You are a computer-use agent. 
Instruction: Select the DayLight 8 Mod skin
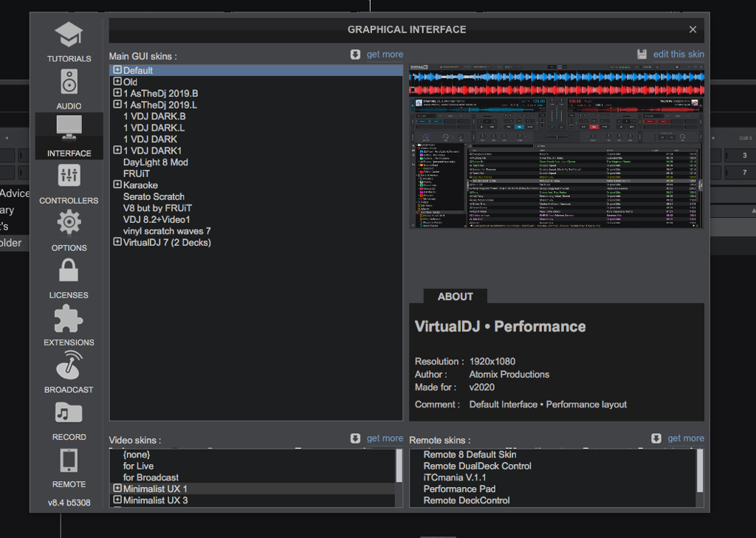click(155, 162)
